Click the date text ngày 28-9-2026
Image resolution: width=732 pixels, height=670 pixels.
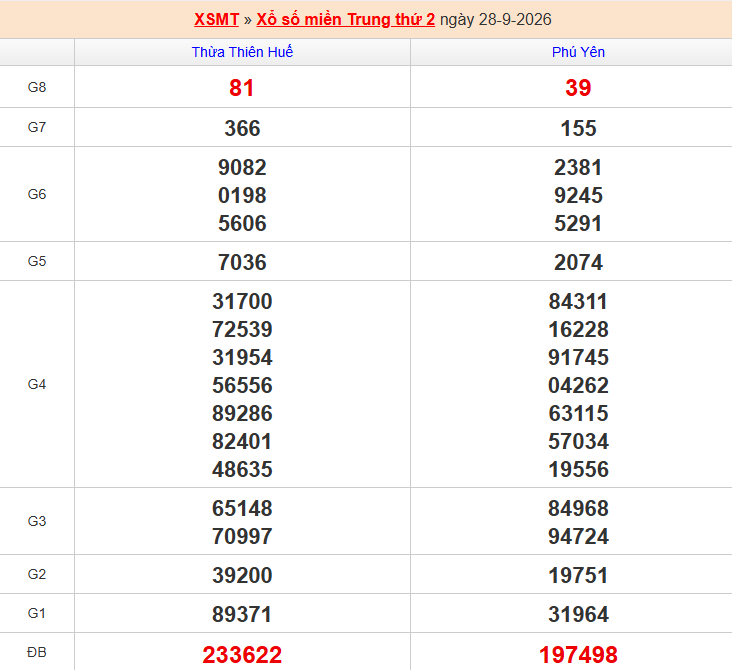[496, 20]
